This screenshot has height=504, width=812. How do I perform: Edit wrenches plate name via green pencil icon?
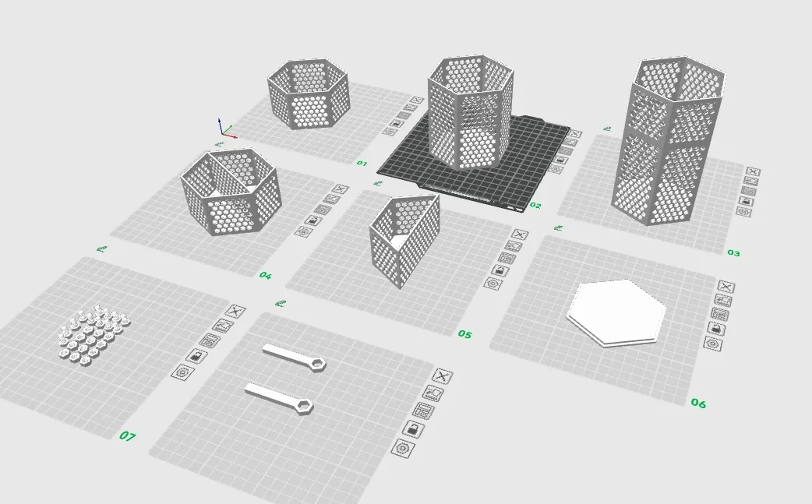click(281, 303)
